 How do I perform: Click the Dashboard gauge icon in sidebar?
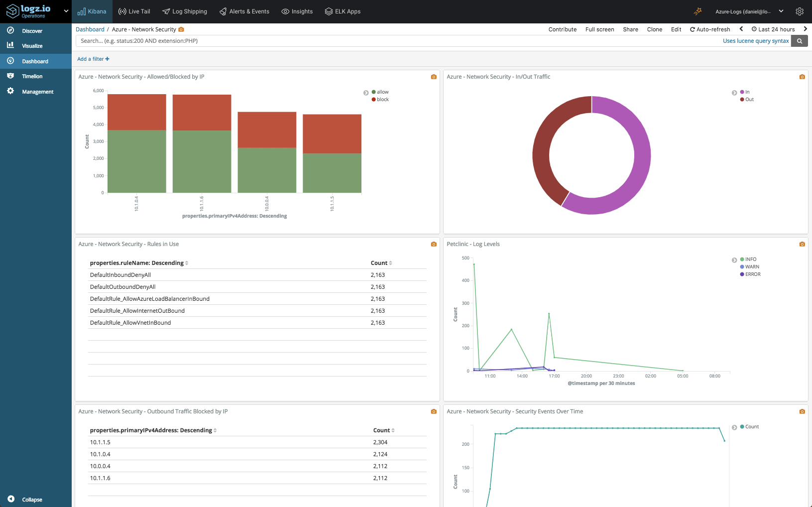[x=10, y=61]
